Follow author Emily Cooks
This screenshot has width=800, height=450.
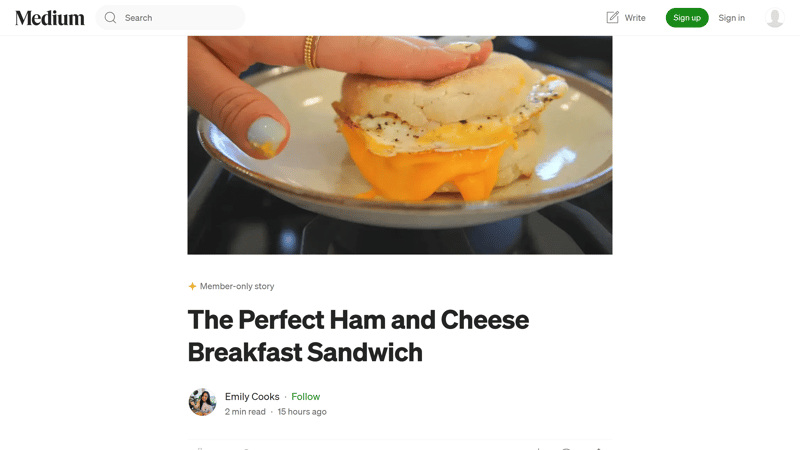point(306,396)
